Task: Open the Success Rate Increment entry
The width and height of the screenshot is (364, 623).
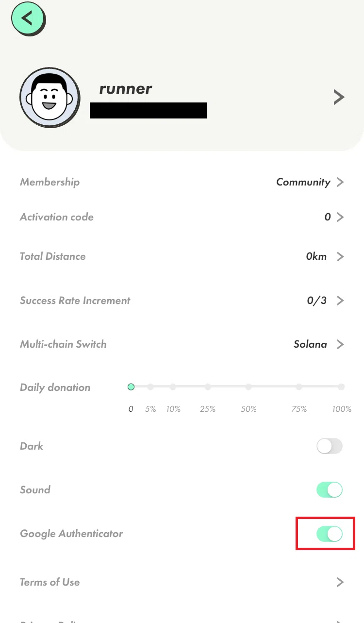Action: [182, 301]
